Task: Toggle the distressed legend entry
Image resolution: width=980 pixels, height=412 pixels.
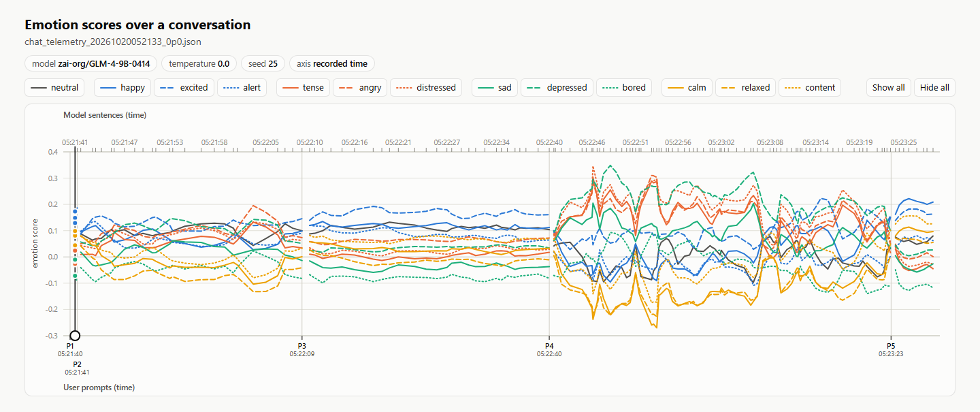Action: (x=427, y=87)
